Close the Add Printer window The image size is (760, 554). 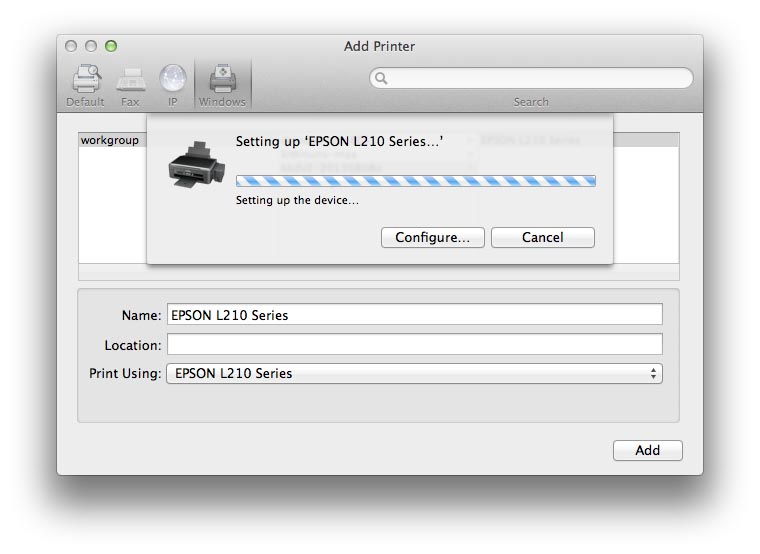click(x=71, y=46)
